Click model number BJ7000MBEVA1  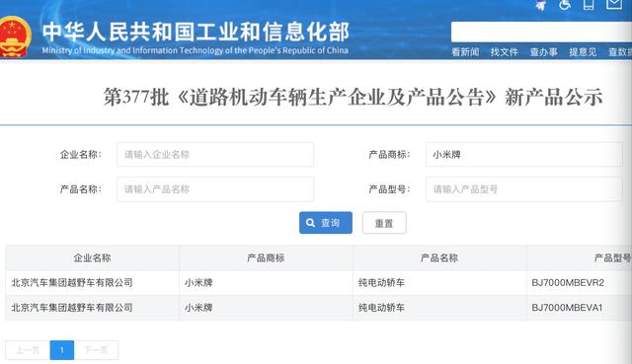click(x=567, y=308)
